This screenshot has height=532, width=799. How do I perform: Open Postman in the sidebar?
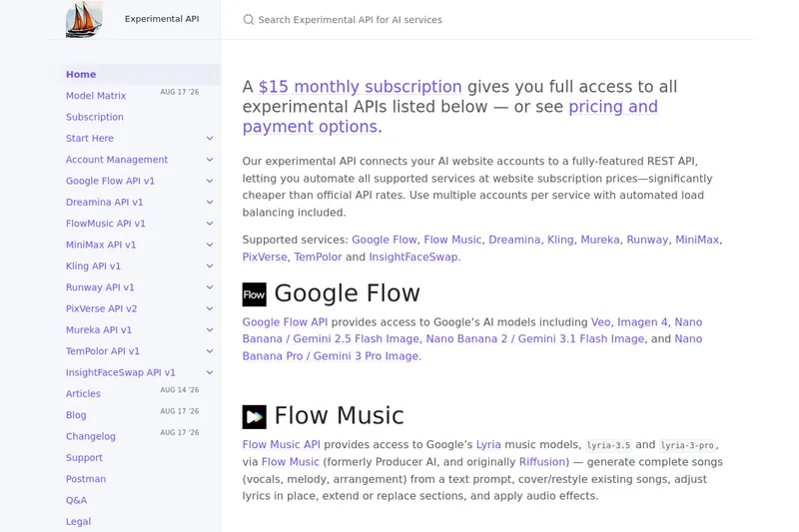(86, 479)
